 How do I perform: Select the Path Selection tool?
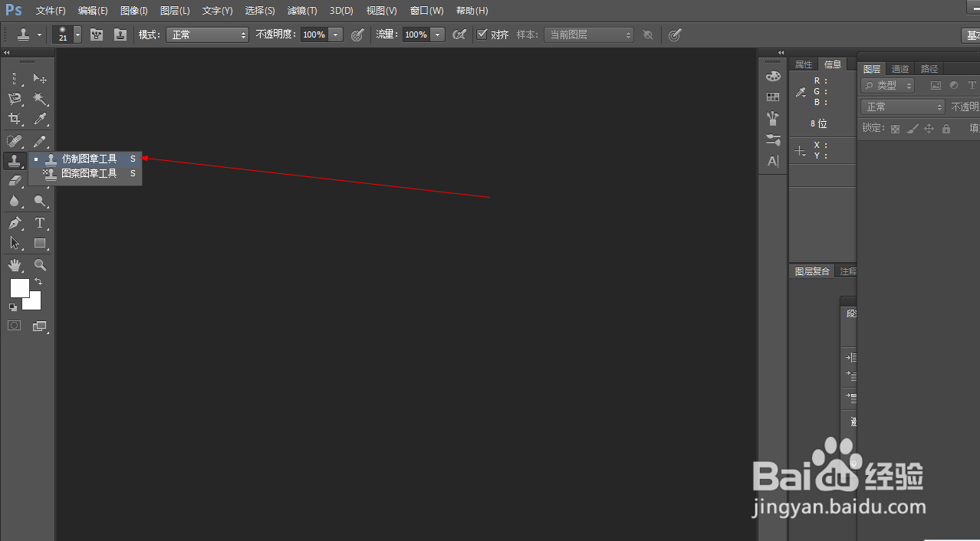click(15, 243)
